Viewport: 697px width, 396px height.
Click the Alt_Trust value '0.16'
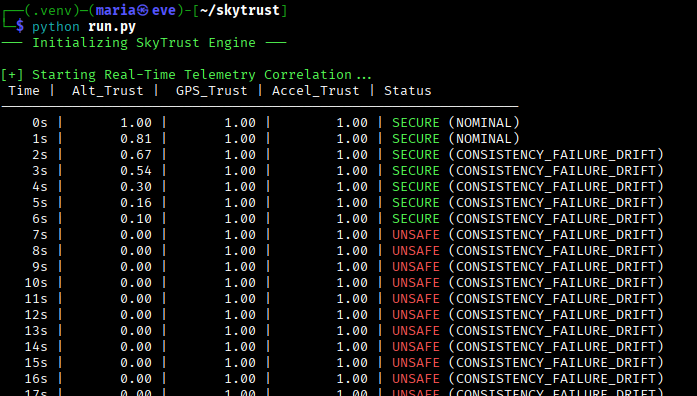tap(136, 203)
